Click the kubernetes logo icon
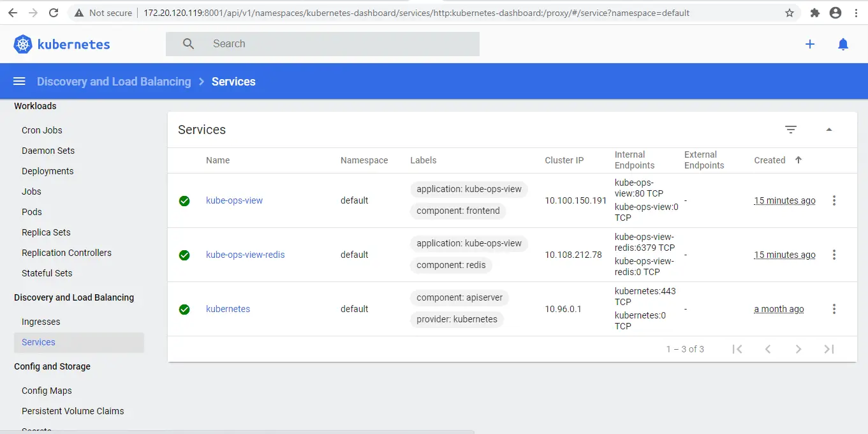Screen dimensions: 868x434 pyautogui.click(x=22, y=44)
